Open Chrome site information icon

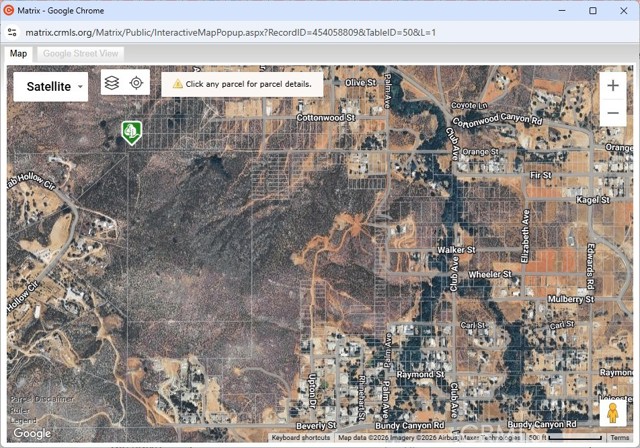click(12, 32)
